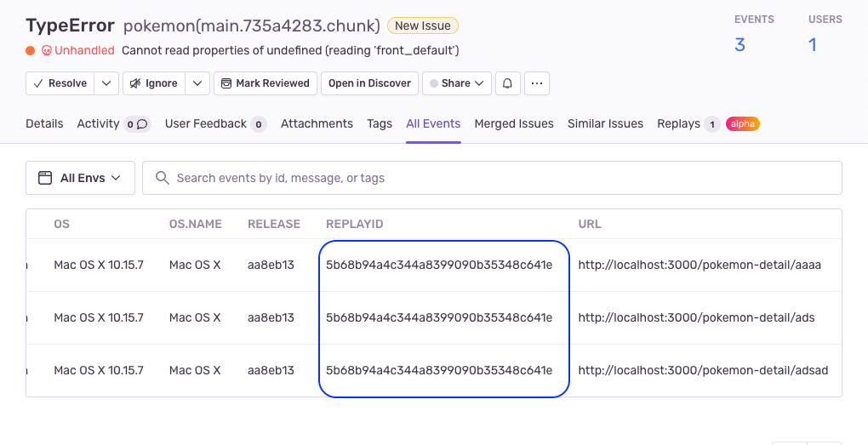The width and height of the screenshot is (868, 445).
Task: Click Mark Reviewed button
Action: pos(266,83)
